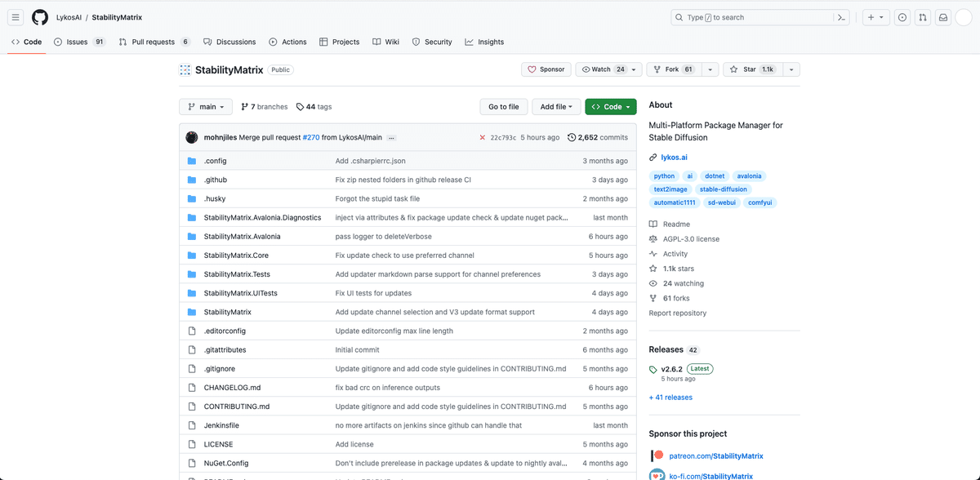Viewport: 980px width, 480px height.
Task: Open the Watch notifications dropdown
Action: (608, 69)
